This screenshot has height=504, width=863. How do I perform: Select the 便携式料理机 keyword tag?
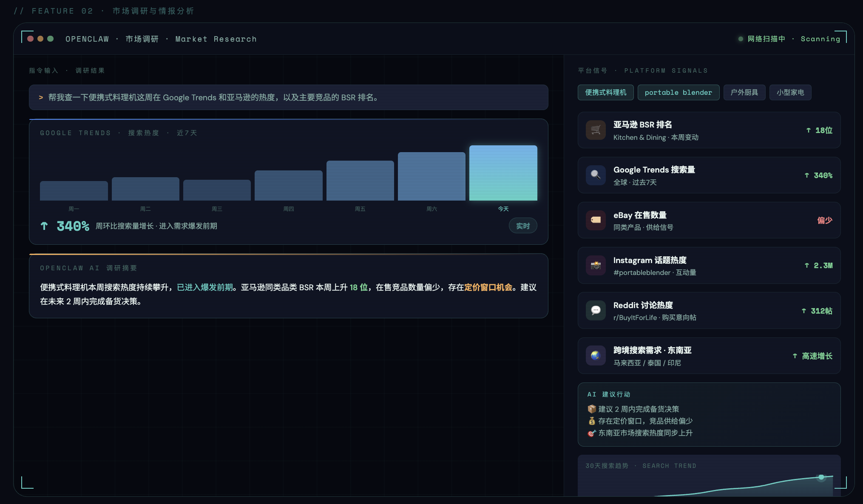605,93
